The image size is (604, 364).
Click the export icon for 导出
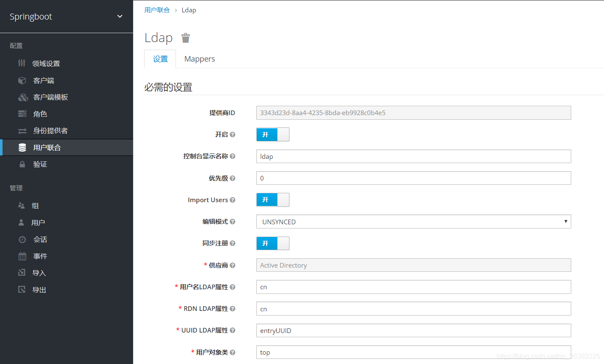point(22,290)
